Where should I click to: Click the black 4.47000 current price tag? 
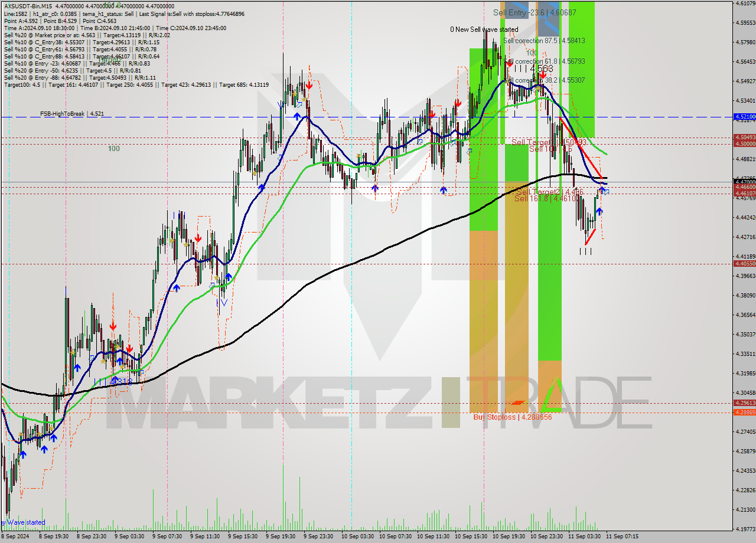744,181
